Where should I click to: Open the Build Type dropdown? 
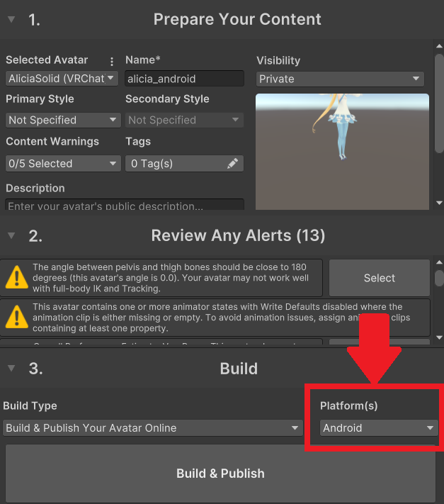tap(152, 428)
